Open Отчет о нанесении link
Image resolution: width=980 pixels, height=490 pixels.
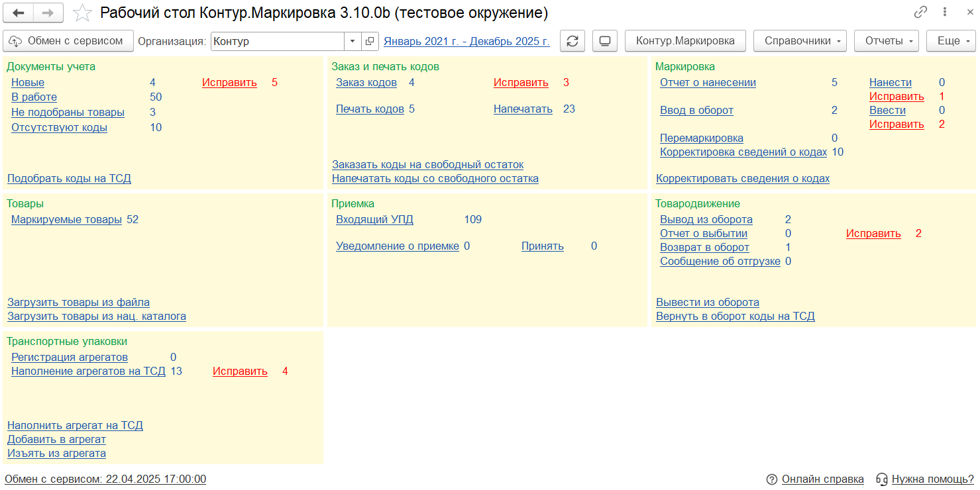click(x=708, y=83)
